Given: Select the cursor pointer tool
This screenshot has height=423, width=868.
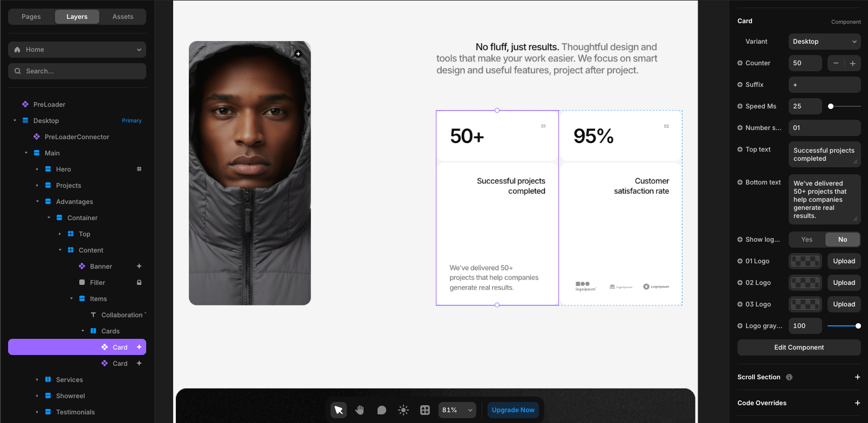Looking at the screenshot, I should click(339, 410).
